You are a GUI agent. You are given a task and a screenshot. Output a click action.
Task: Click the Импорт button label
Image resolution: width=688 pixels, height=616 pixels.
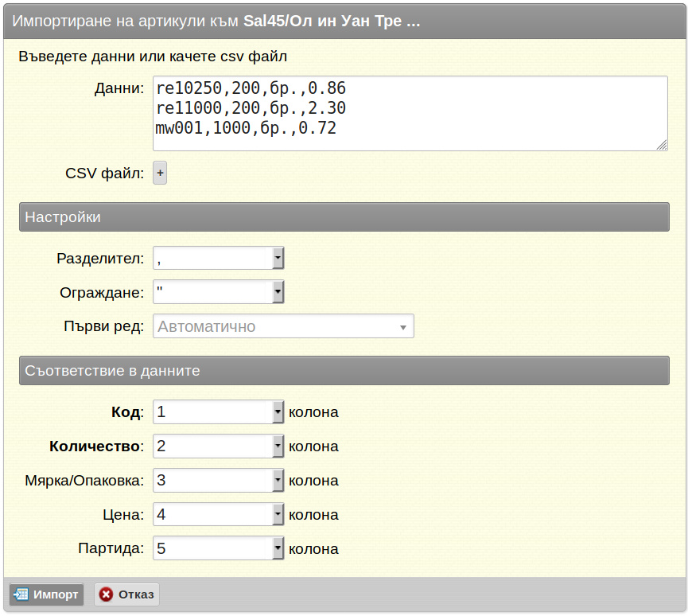(56, 595)
